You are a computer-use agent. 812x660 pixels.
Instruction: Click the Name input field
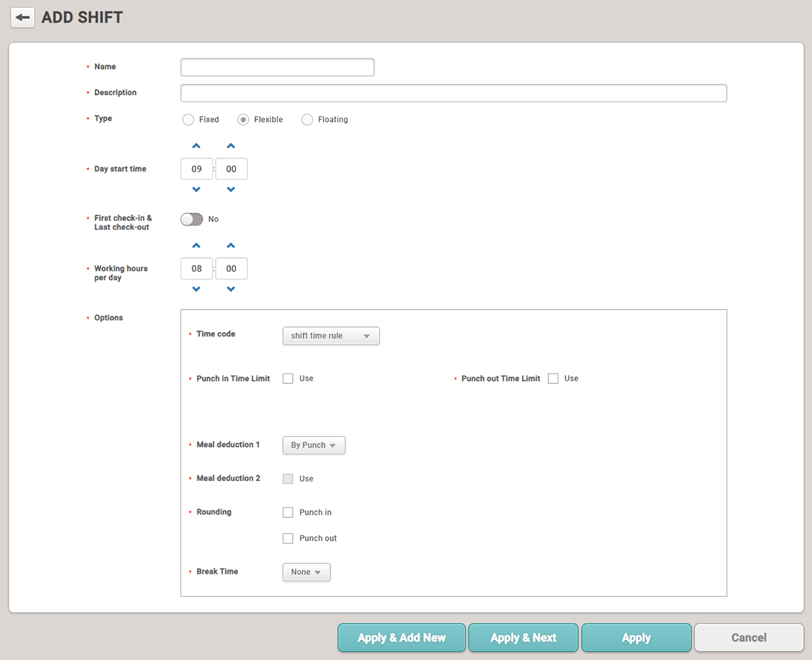pyautogui.click(x=277, y=68)
